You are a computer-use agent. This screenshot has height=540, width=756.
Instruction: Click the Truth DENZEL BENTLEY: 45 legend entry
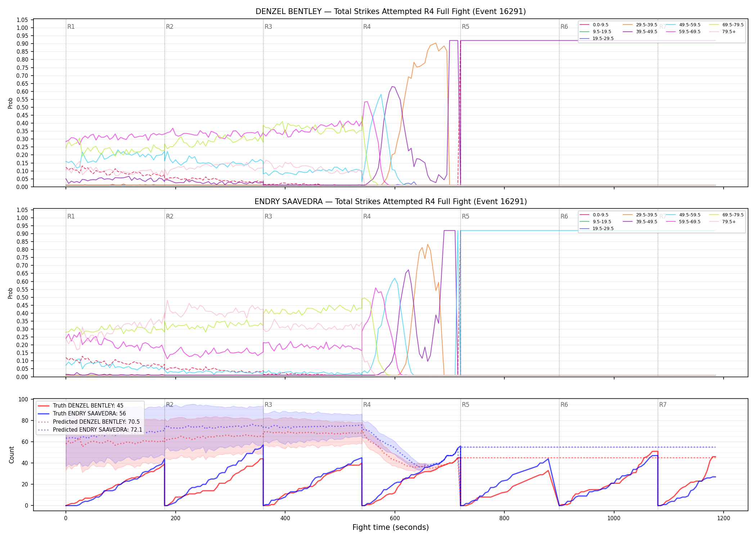81,406
